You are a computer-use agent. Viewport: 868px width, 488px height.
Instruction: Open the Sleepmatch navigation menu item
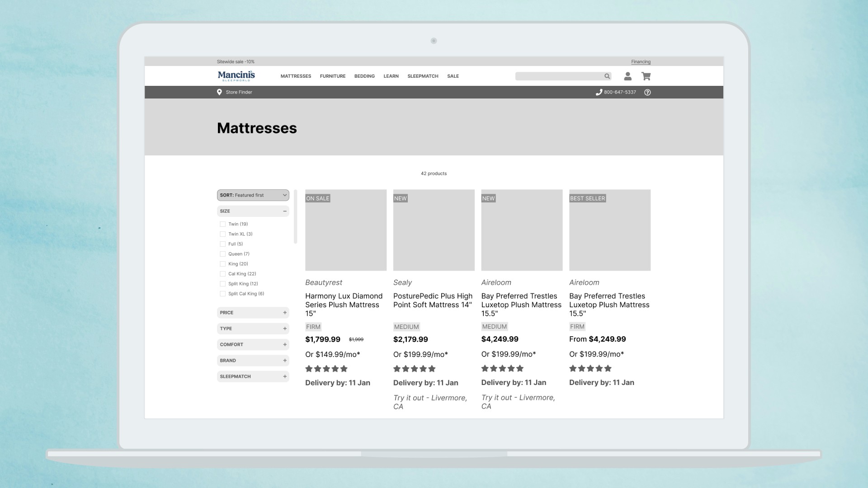[423, 76]
